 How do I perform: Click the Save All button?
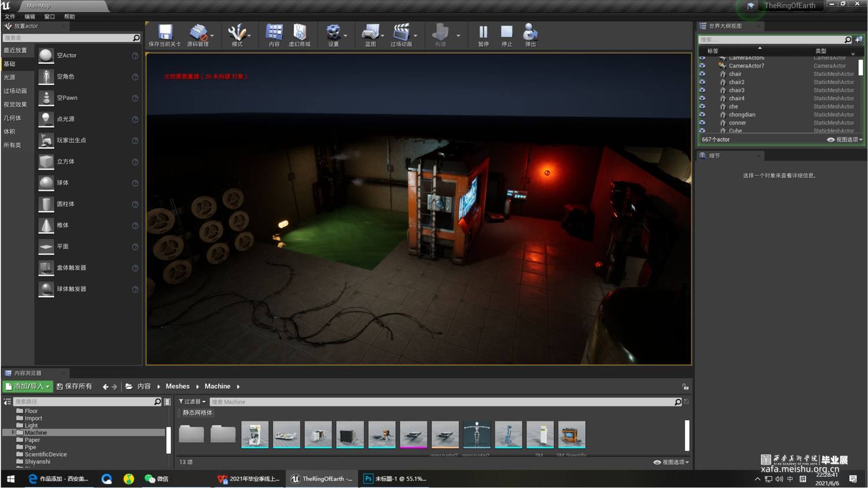pos(75,386)
